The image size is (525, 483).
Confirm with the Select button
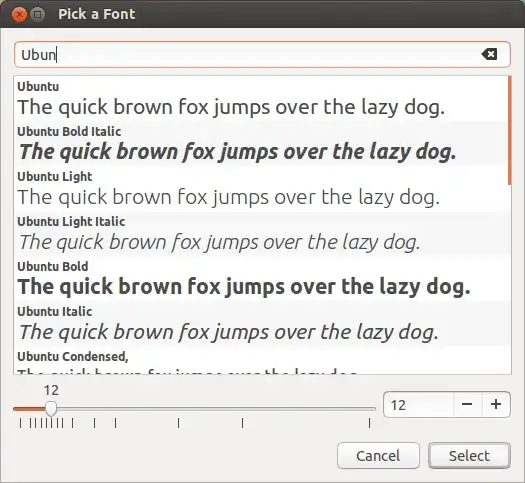[469, 456]
